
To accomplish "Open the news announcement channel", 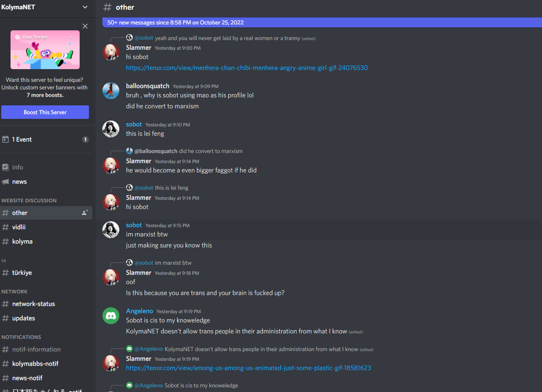I will [x=46, y=182].
